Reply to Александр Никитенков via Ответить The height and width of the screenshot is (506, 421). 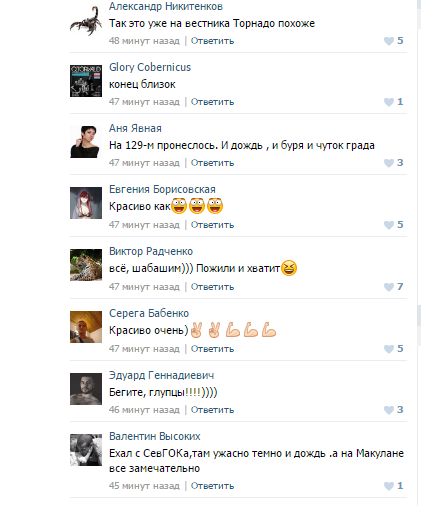[x=212, y=41]
